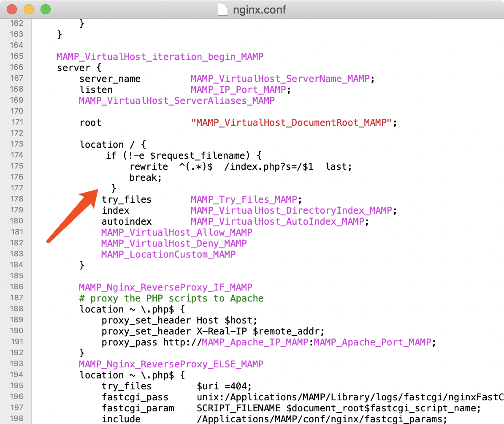The height and width of the screenshot is (424, 504).
Task: Click the SCRIPT_FILENAME $document_root value
Action: (x=339, y=408)
